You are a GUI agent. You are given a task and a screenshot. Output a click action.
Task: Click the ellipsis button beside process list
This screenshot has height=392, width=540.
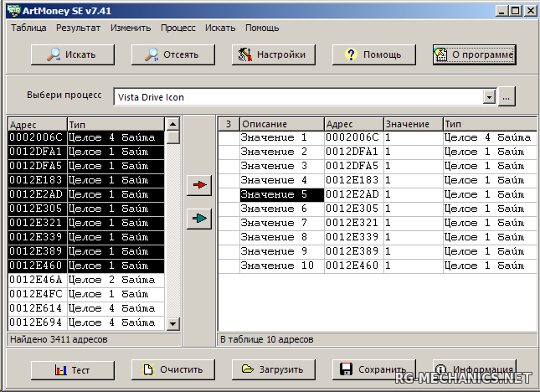(x=506, y=97)
